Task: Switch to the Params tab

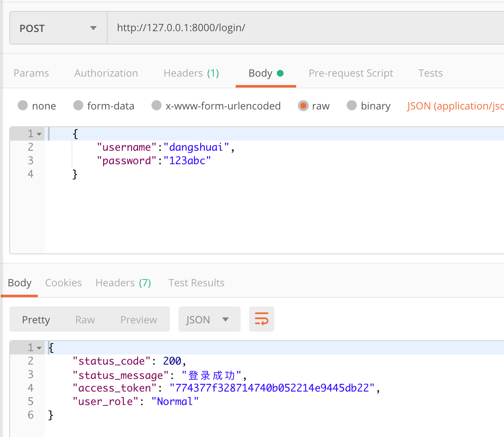Action: click(31, 73)
